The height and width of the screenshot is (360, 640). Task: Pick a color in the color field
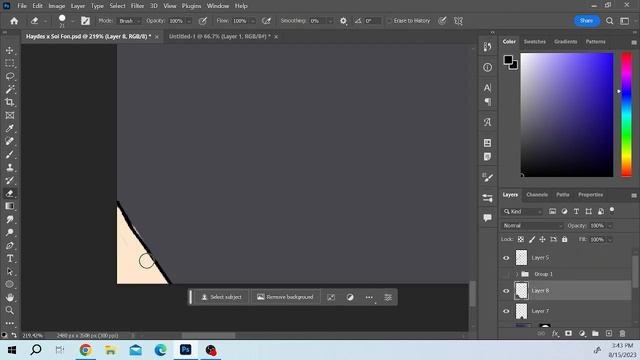click(x=567, y=115)
